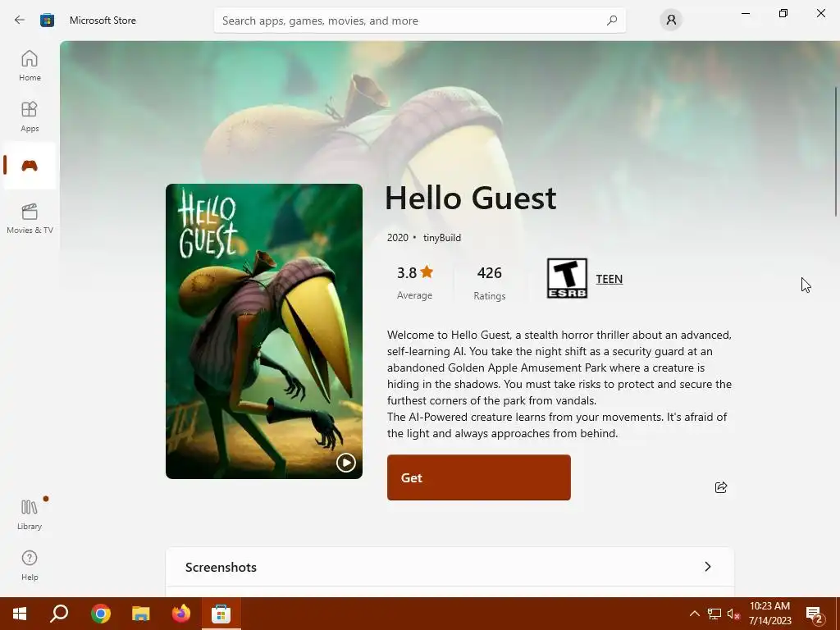Open the TEEN rating link
The image size is (840, 630).
(609, 279)
